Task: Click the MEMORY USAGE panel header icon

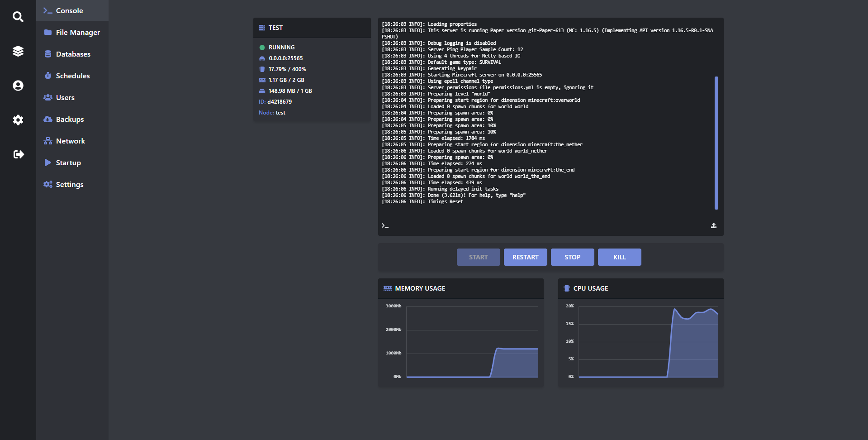Action: pos(388,288)
